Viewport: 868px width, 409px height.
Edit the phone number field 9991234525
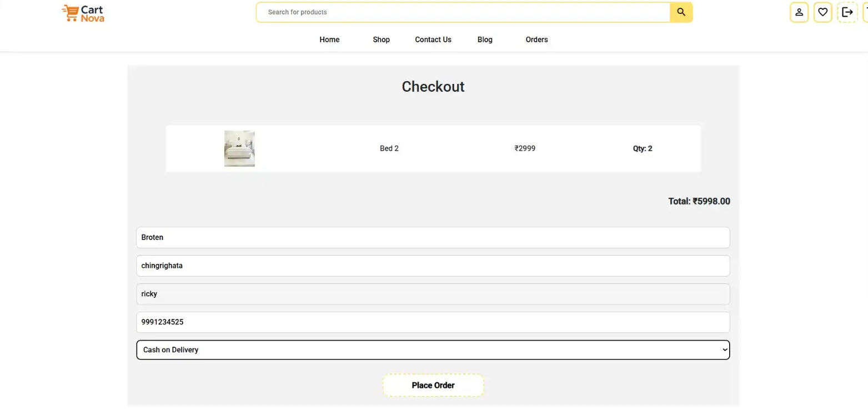[433, 322]
